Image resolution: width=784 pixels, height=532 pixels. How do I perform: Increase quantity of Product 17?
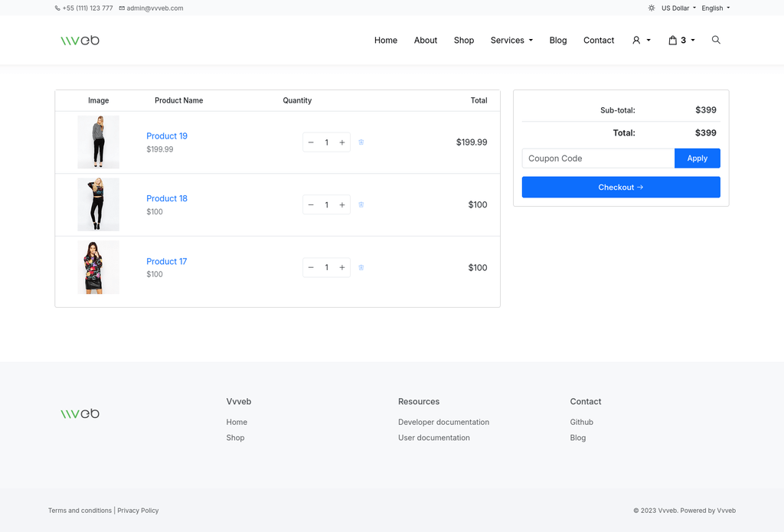point(342,267)
